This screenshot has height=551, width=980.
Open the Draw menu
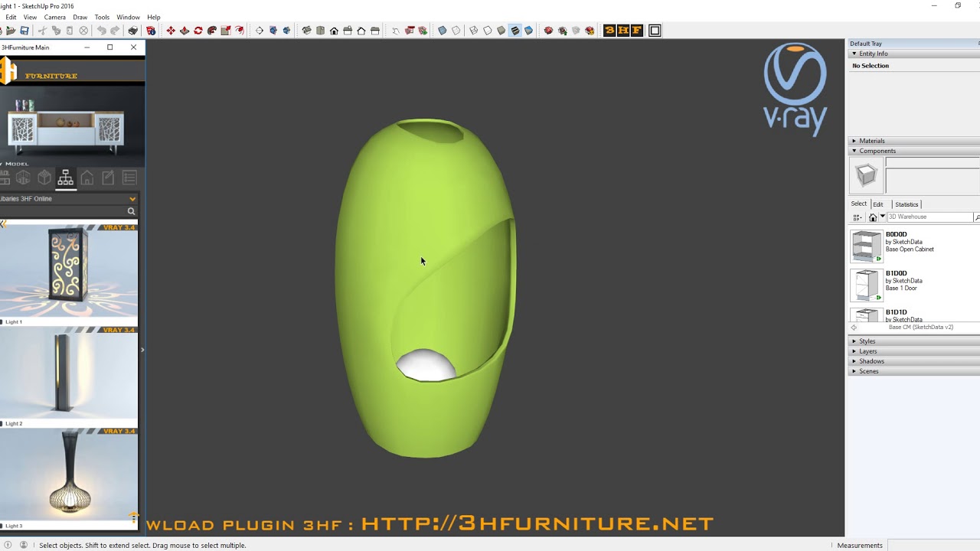[80, 17]
